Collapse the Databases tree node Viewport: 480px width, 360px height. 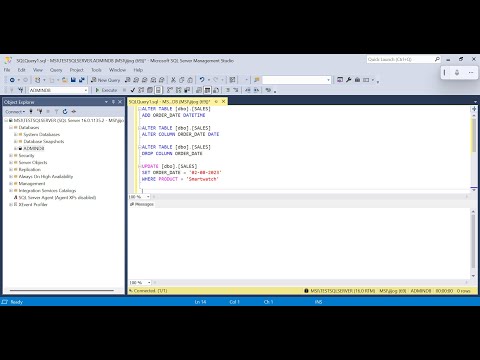point(11,127)
